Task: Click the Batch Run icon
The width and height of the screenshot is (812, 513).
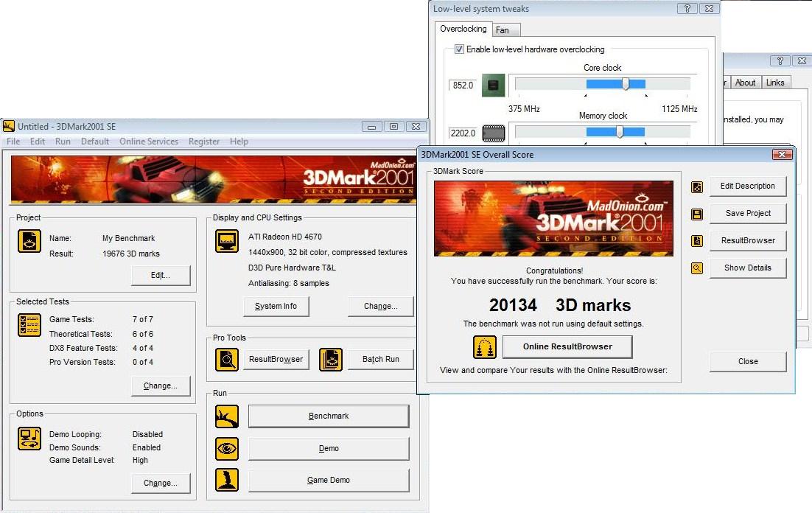Action: coord(331,359)
